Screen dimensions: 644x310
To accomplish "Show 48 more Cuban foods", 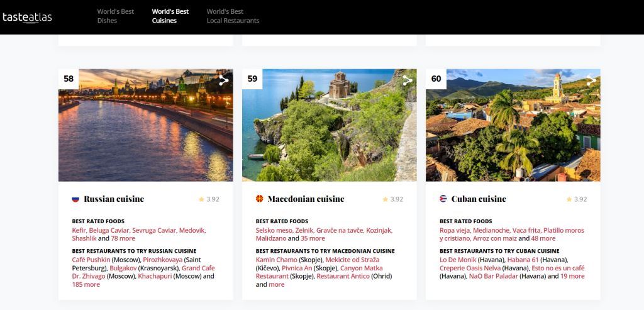I will pyautogui.click(x=543, y=238).
